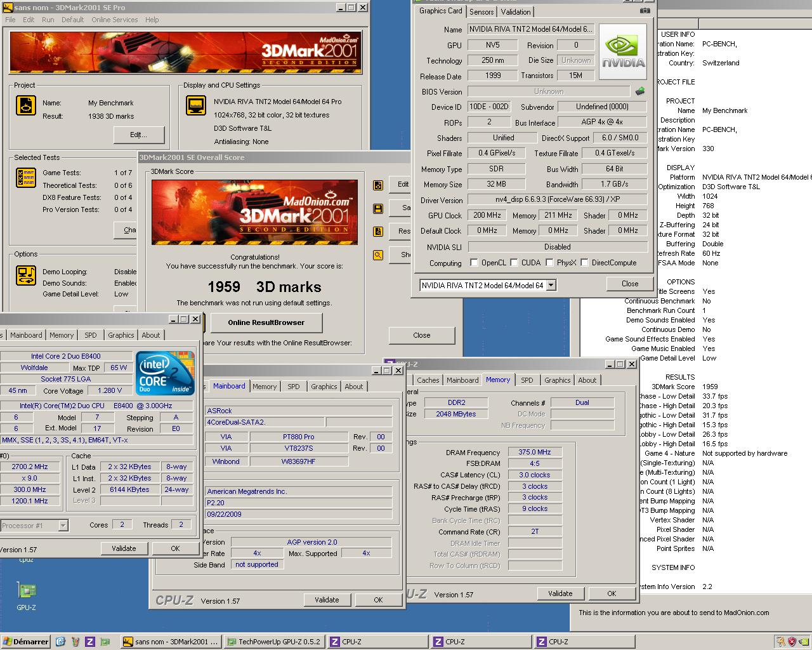
Task: Click the second quick launch icon
Action: (75, 642)
